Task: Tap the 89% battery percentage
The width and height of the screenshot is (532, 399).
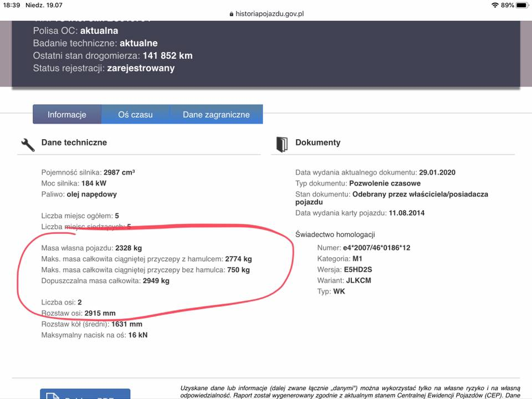Action: pos(507,5)
